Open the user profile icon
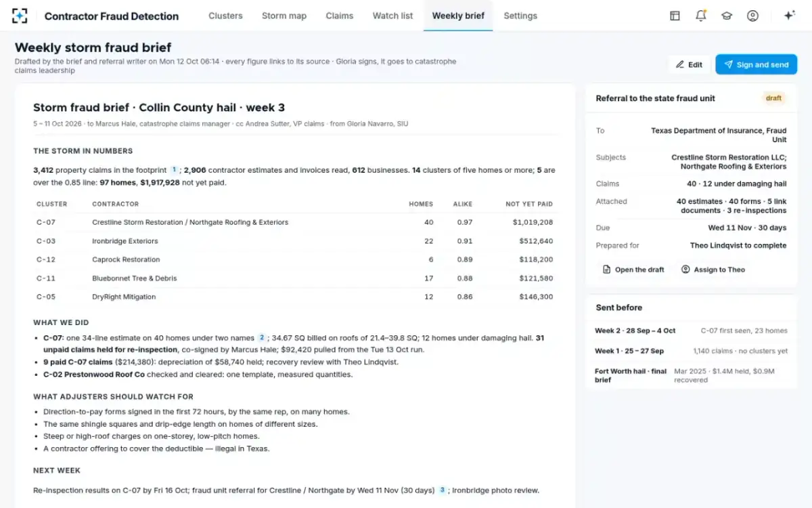Image resolution: width=812 pixels, height=508 pixels. tap(752, 16)
